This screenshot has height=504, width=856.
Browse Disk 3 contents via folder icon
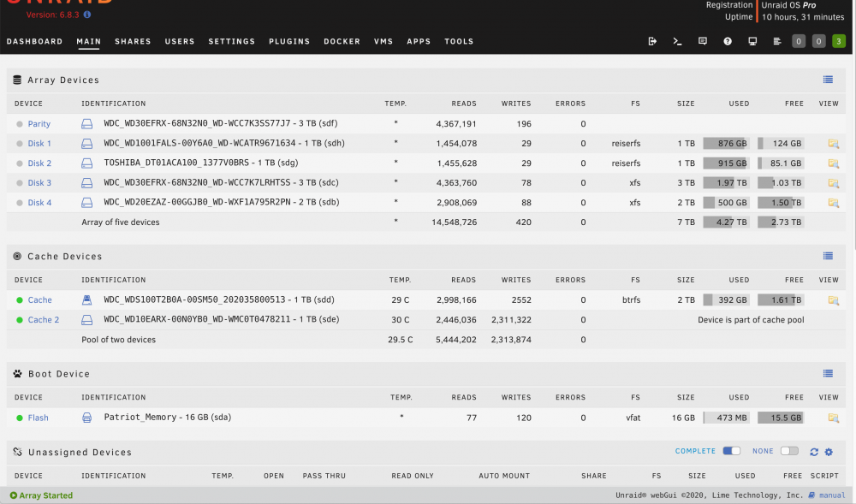(x=833, y=183)
